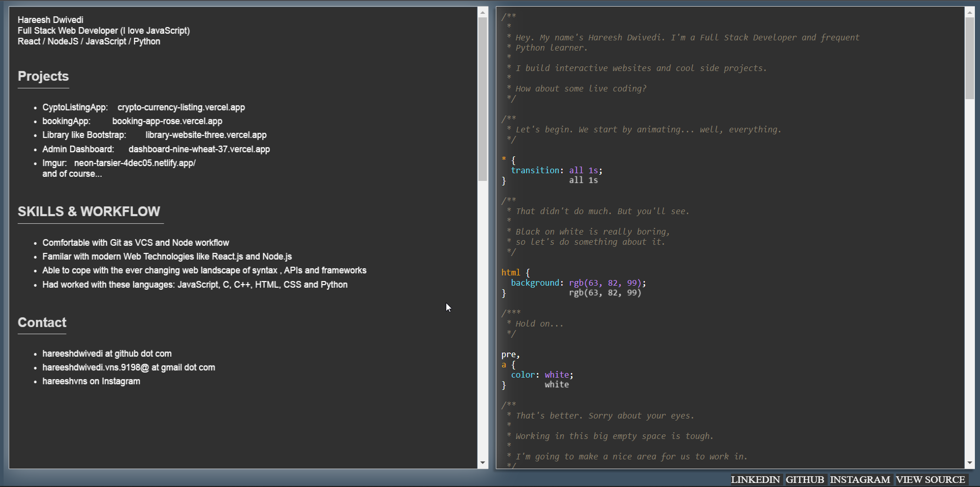
Task: Open the LINKEDIN footer link
Action: pos(755,479)
